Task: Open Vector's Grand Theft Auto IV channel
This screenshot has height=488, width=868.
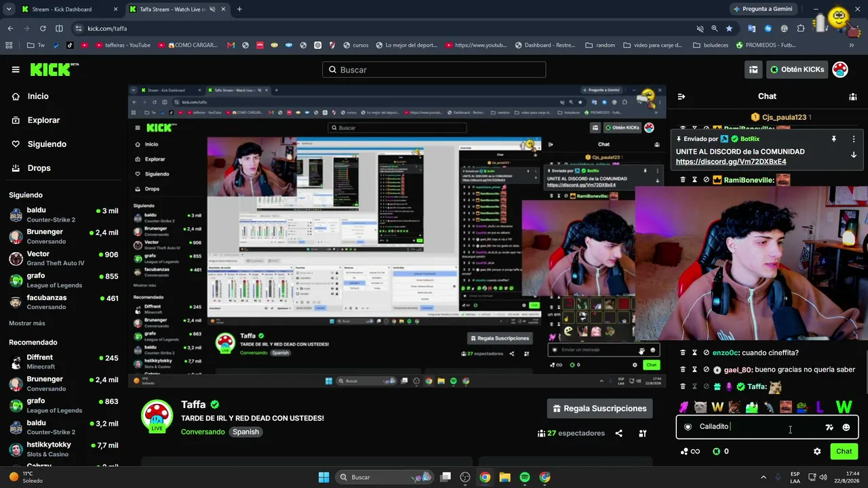Action: click(64, 258)
